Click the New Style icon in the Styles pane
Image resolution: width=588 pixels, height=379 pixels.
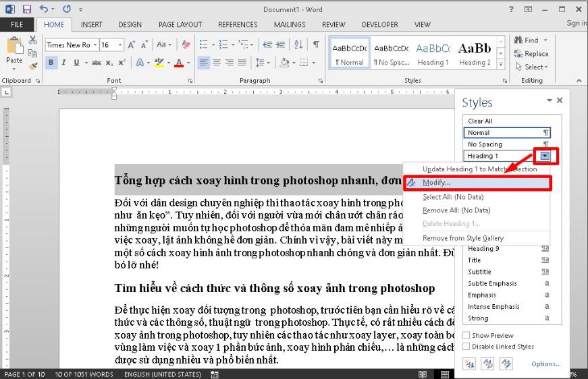[x=469, y=363]
